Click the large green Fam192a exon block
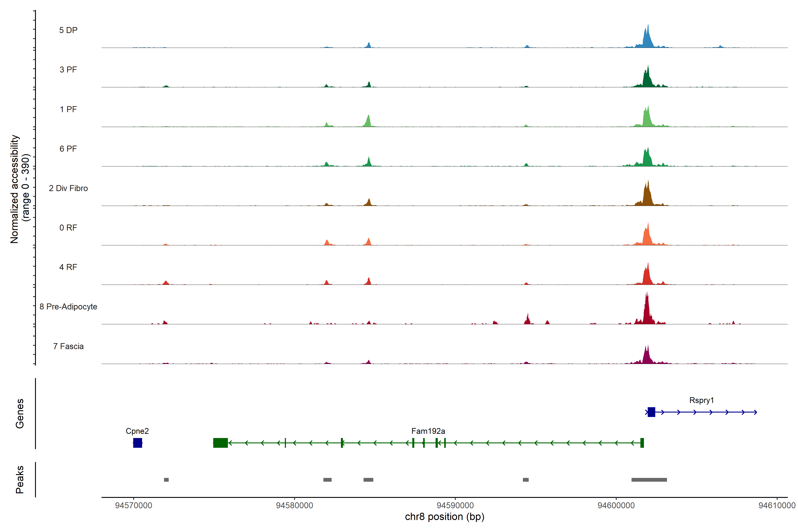This screenshot has height=532, width=798. pyautogui.click(x=220, y=443)
